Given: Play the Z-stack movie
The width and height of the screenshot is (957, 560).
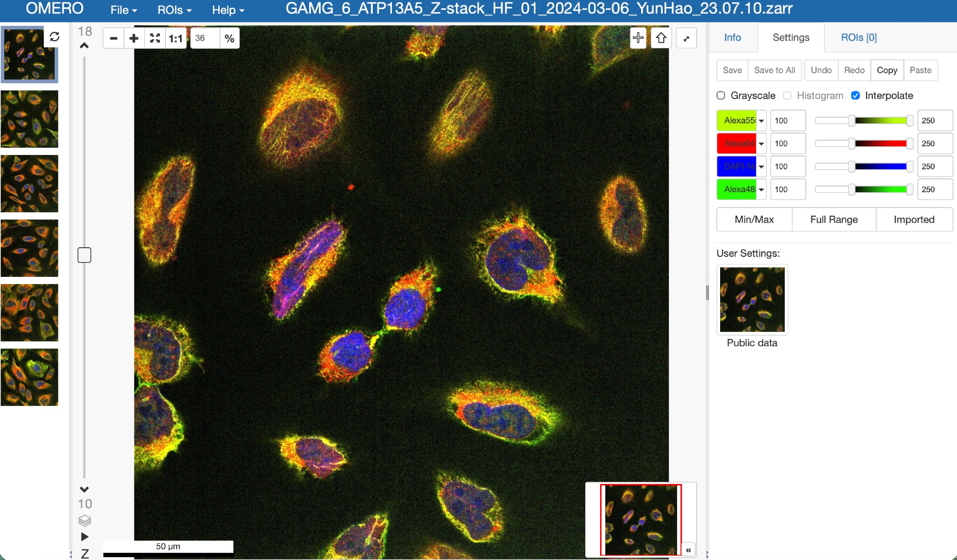Looking at the screenshot, I should [x=85, y=537].
